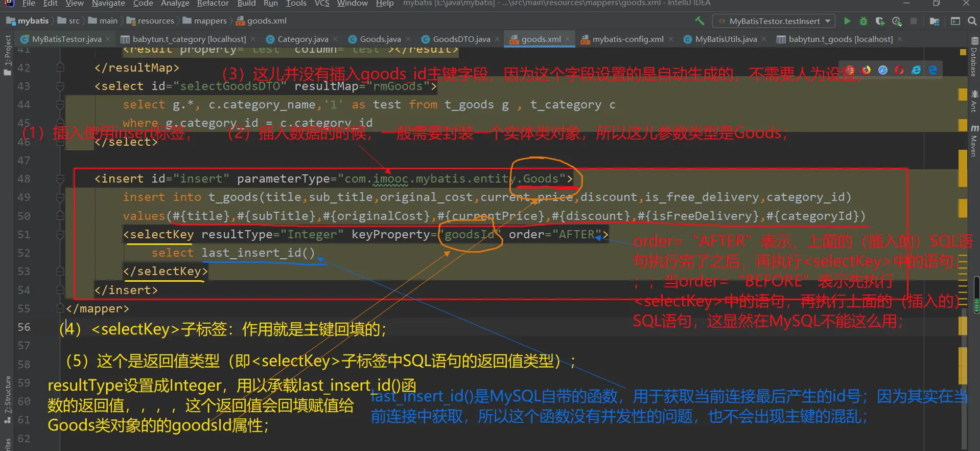The height and width of the screenshot is (451, 980).
Task: Click the 'Goods' parameterType text on line 48
Action: click(x=541, y=179)
